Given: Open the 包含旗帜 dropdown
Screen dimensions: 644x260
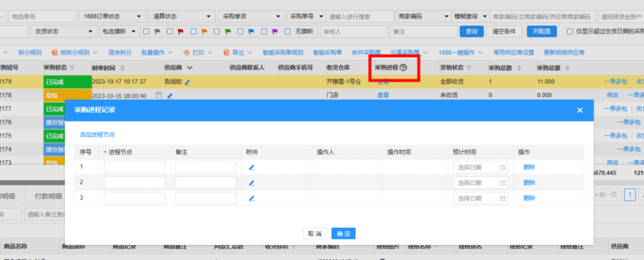Looking at the screenshot, I should click(119, 31).
